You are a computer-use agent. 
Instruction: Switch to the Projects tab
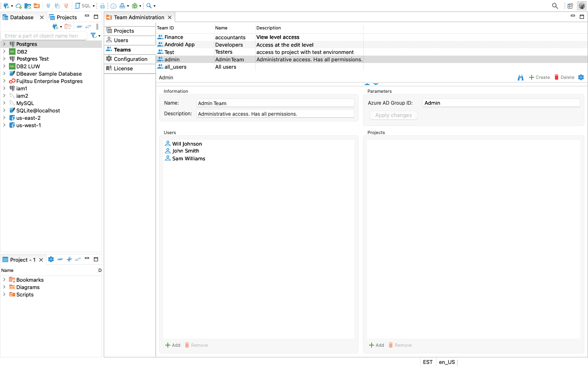pyautogui.click(x=63, y=17)
